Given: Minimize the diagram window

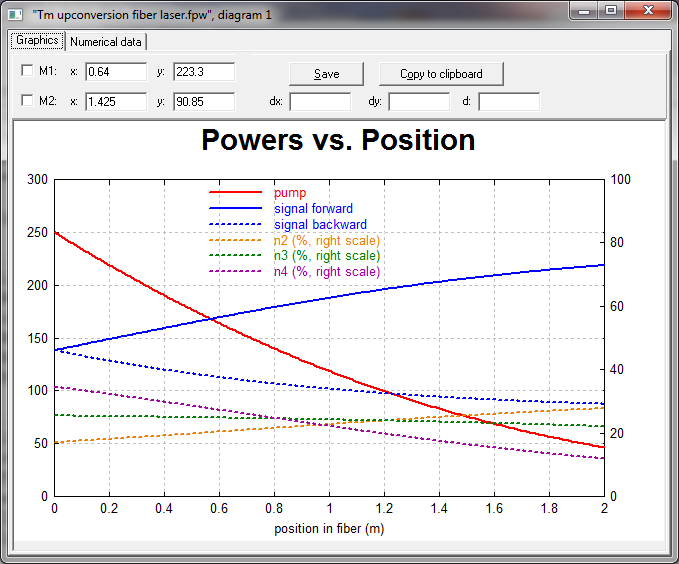Looking at the screenshot, I should [585, 11].
